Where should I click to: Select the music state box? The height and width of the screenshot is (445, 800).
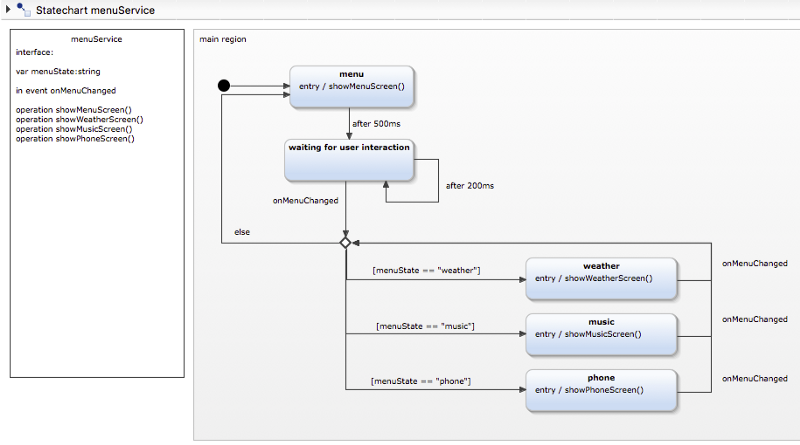[x=602, y=334]
